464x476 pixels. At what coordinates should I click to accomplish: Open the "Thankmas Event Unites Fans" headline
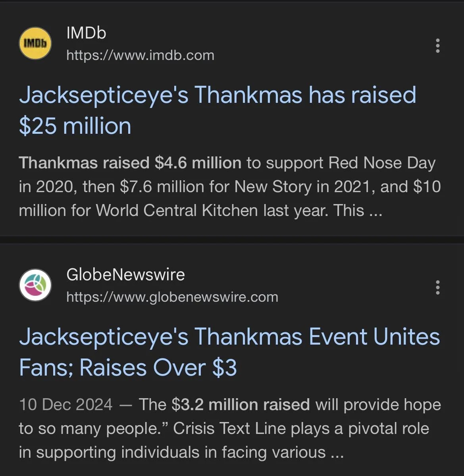[x=229, y=337]
